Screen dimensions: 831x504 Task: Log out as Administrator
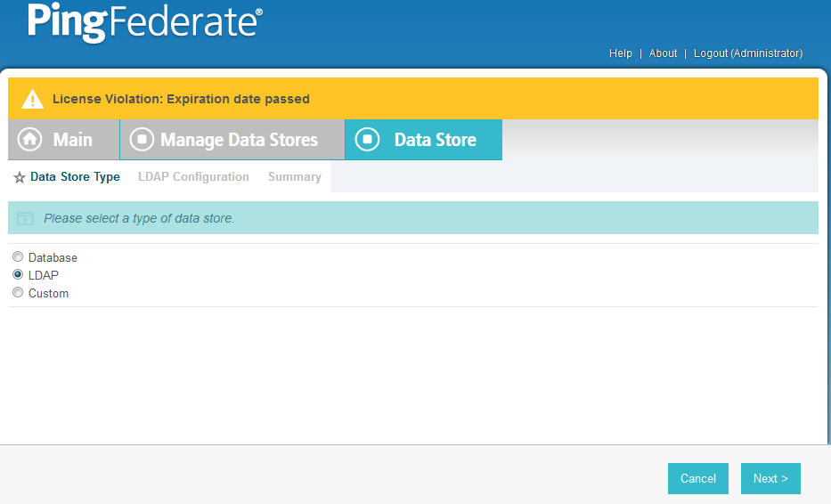point(748,53)
